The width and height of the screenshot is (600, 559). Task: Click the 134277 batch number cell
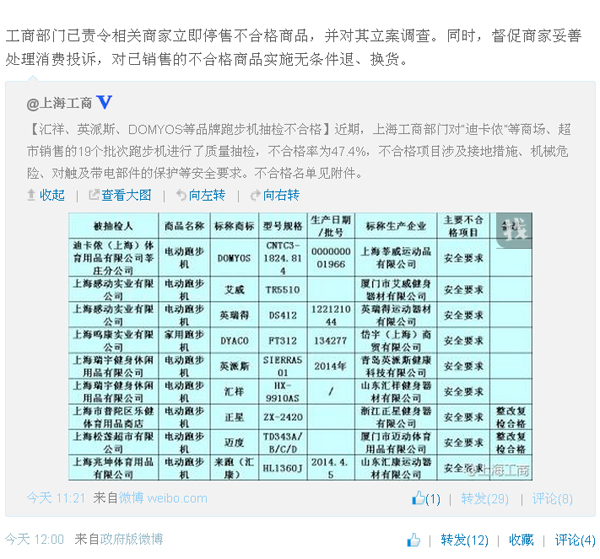[331, 341]
